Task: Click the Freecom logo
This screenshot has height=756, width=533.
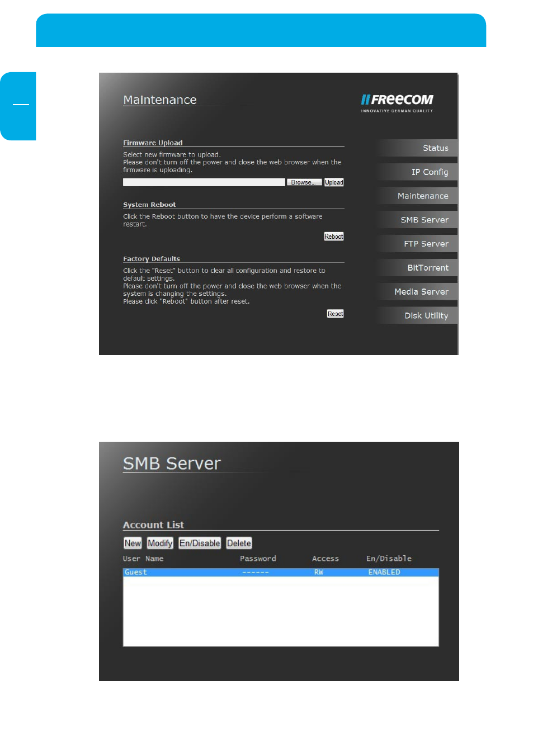Action: point(397,102)
